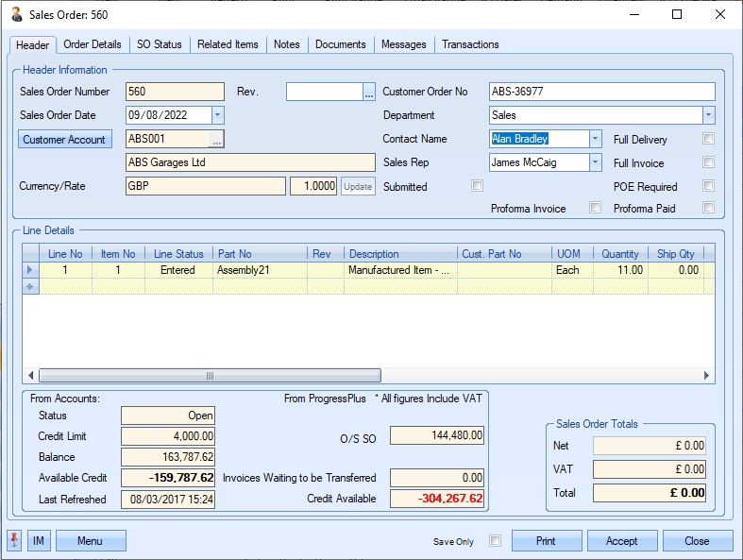
Task: Tick the Submitted checkbox
Action: coord(477,186)
